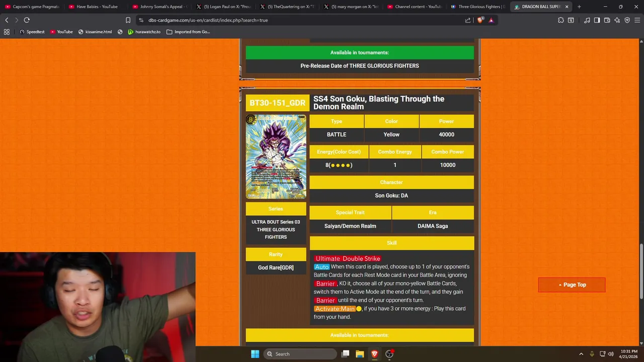Switch to Capcom's game Pragmata tab
Viewport: 644px width, 362px height.
pos(32,7)
